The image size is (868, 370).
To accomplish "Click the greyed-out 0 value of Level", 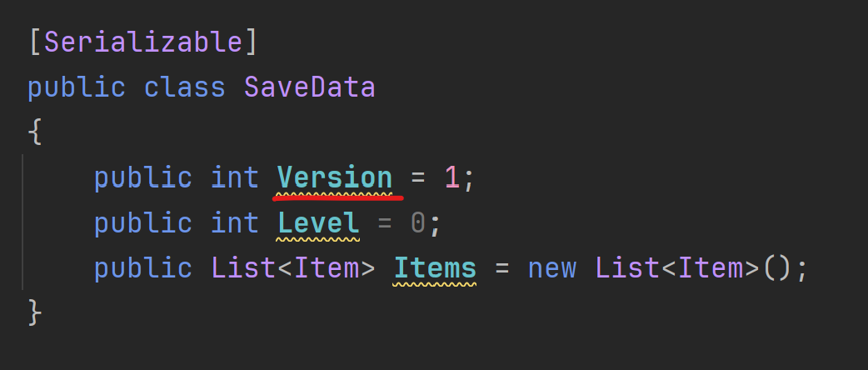I will point(418,223).
